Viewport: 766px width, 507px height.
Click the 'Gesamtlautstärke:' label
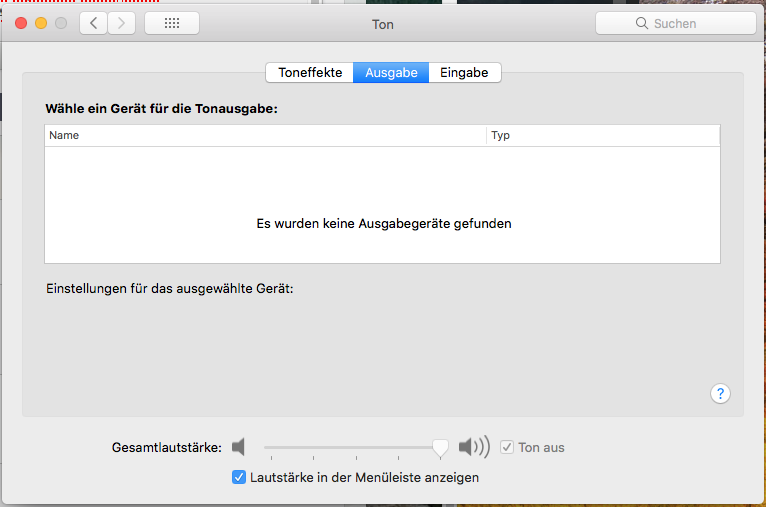(x=167, y=447)
